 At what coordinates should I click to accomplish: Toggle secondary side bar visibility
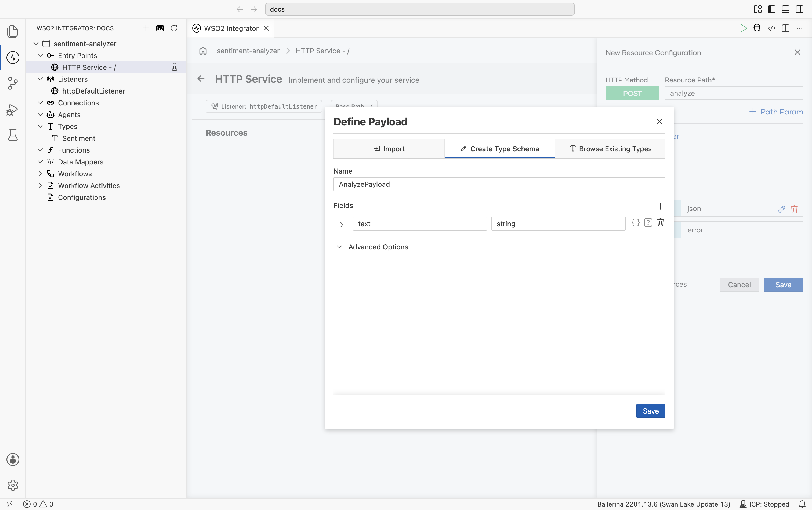tap(800, 9)
